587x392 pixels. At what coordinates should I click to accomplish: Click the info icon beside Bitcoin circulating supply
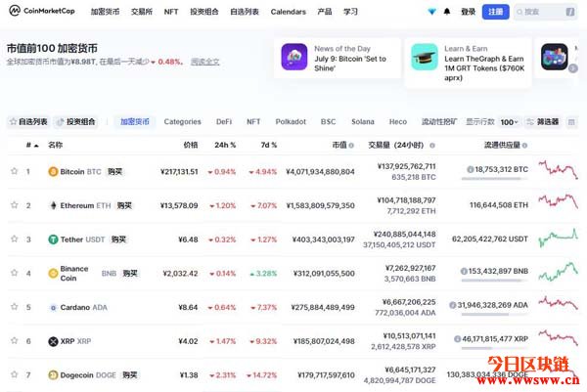click(x=471, y=169)
